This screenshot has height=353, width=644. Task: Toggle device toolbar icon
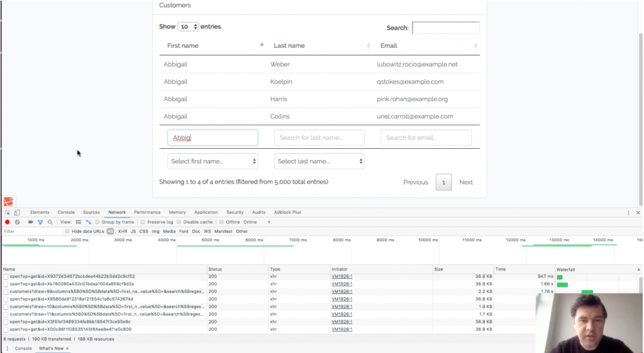point(17,212)
